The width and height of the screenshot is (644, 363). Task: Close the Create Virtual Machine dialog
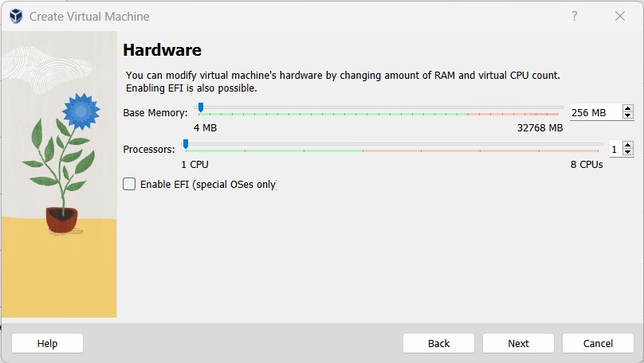coord(620,16)
